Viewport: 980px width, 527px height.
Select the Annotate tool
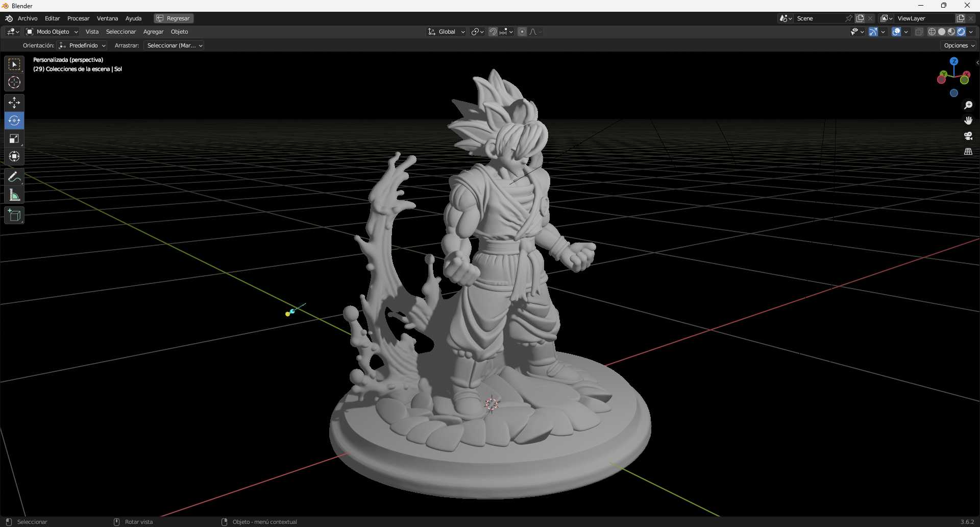(x=14, y=177)
